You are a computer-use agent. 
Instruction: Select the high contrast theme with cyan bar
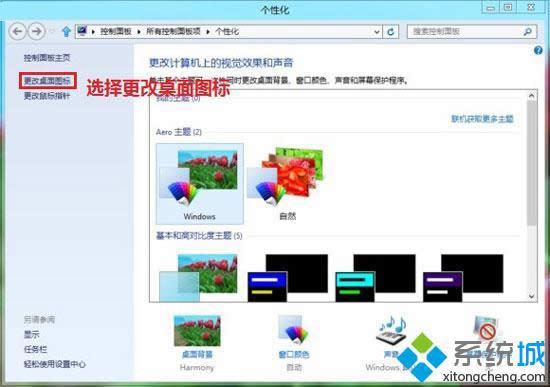[x=375, y=278]
